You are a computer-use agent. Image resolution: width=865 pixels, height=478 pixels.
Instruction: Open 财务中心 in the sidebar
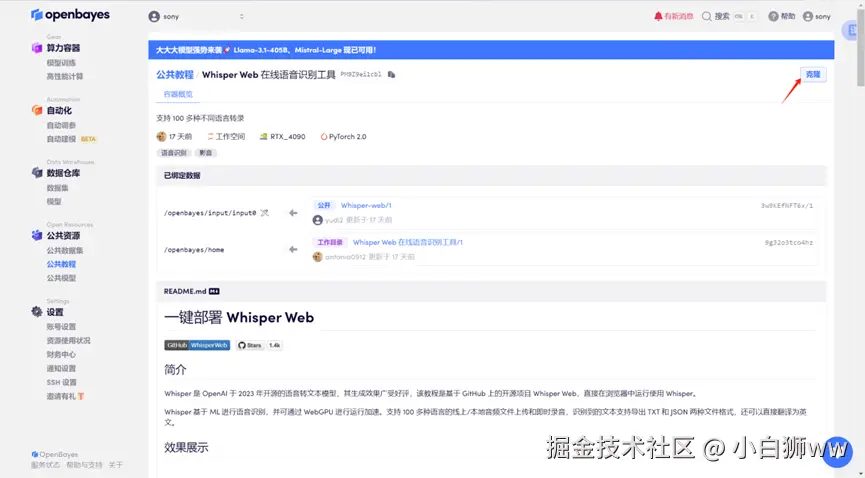61,354
